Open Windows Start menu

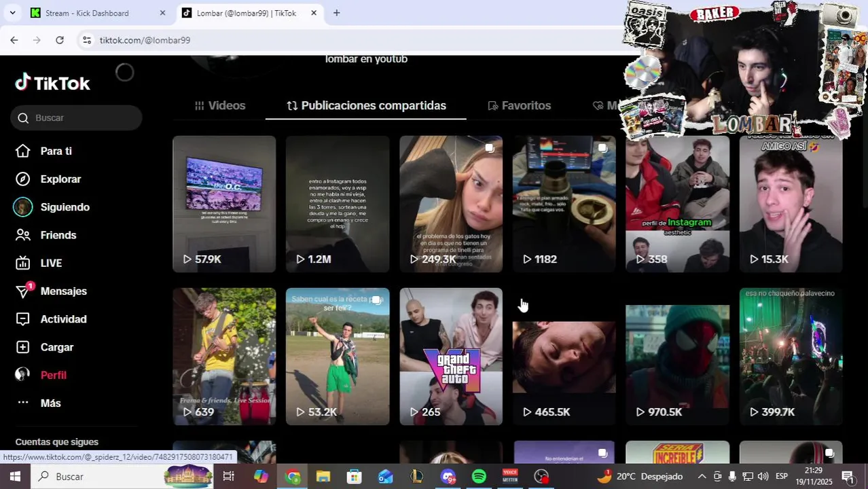[x=15, y=476]
